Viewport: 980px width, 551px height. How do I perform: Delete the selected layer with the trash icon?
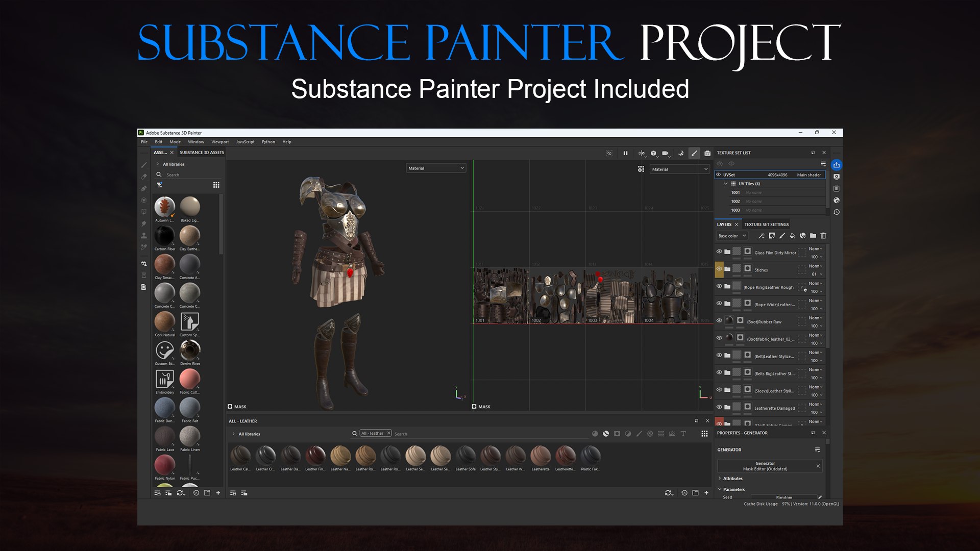823,236
